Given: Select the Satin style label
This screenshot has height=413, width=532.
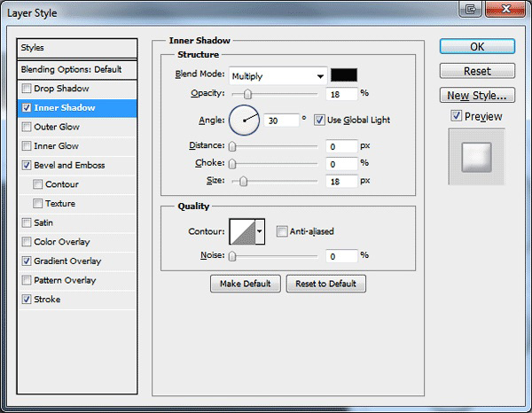Looking at the screenshot, I should point(43,222).
